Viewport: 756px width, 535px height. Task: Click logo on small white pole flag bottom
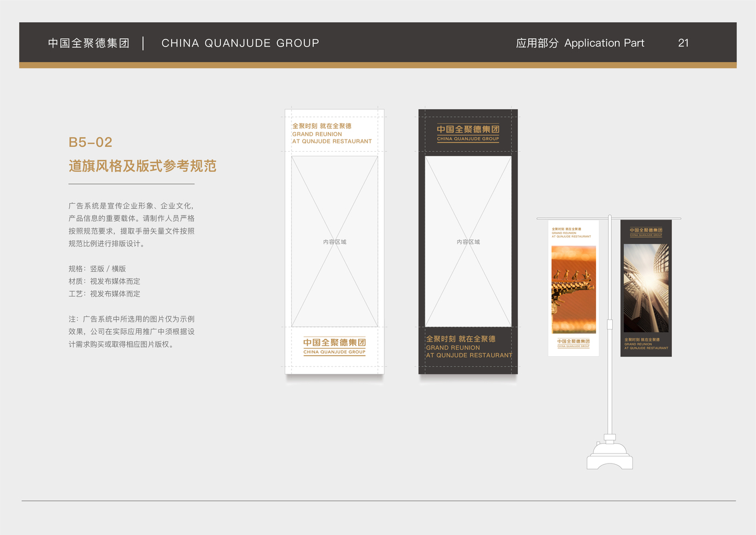point(573,343)
